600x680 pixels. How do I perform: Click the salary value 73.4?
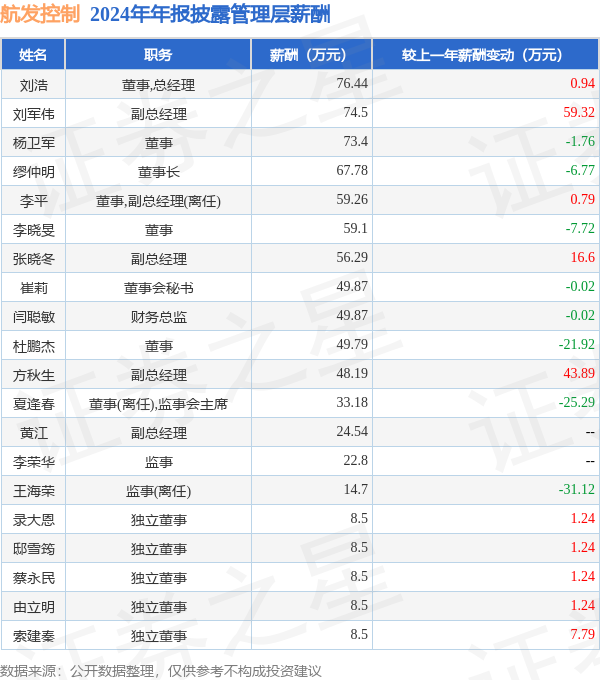pyautogui.click(x=355, y=141)
